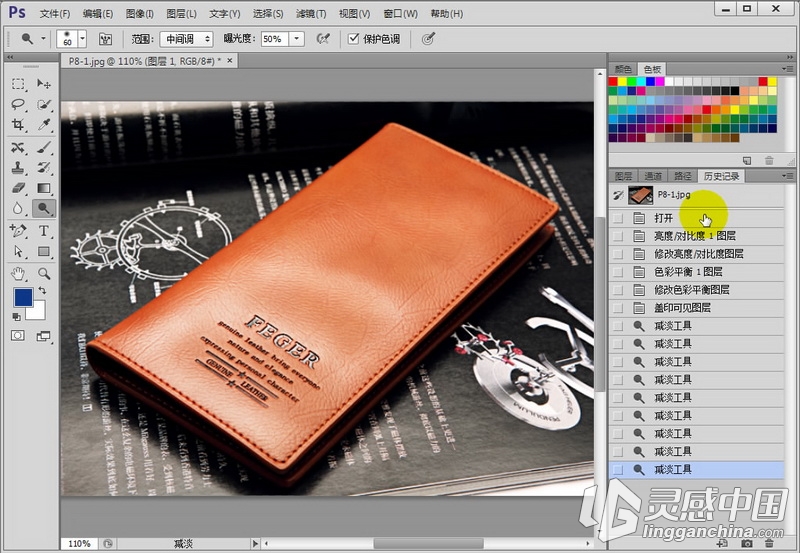Select the Healing Brush tool
Screen dimensions: 800x553
18,148
